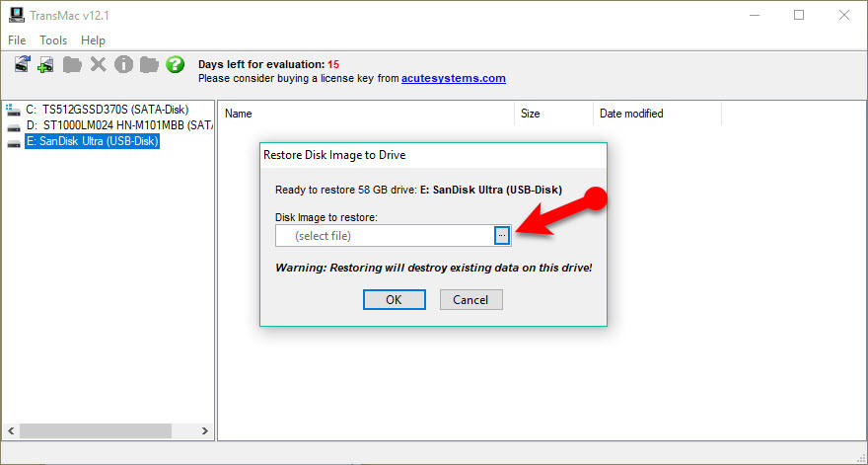868x465 pixels.
Task: Click the TransMac app icon in title bar
Action: (x=15, y=15)
